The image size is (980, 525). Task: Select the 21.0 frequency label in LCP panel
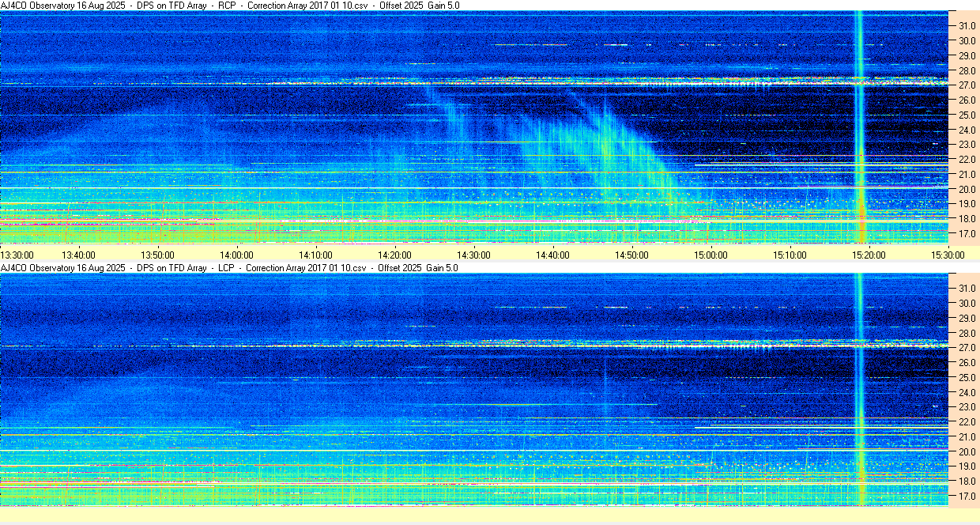pyautogui.click(x=967, y=437)
